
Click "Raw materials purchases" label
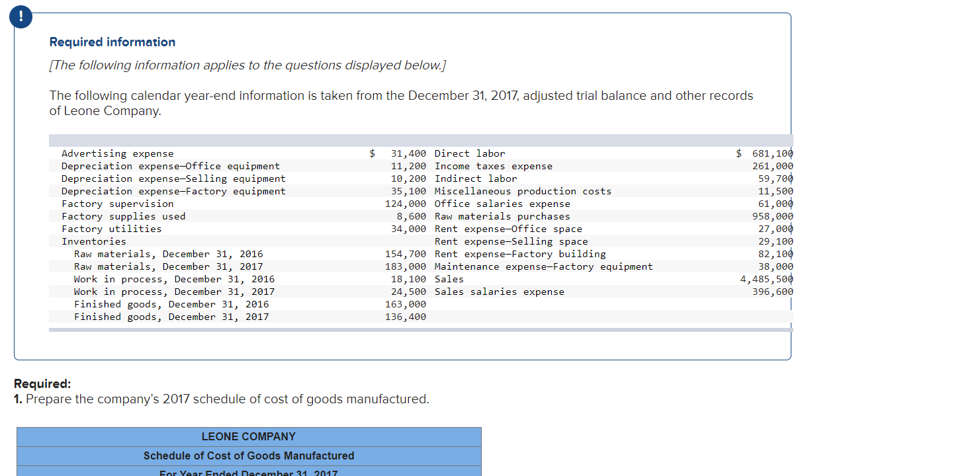502,216
